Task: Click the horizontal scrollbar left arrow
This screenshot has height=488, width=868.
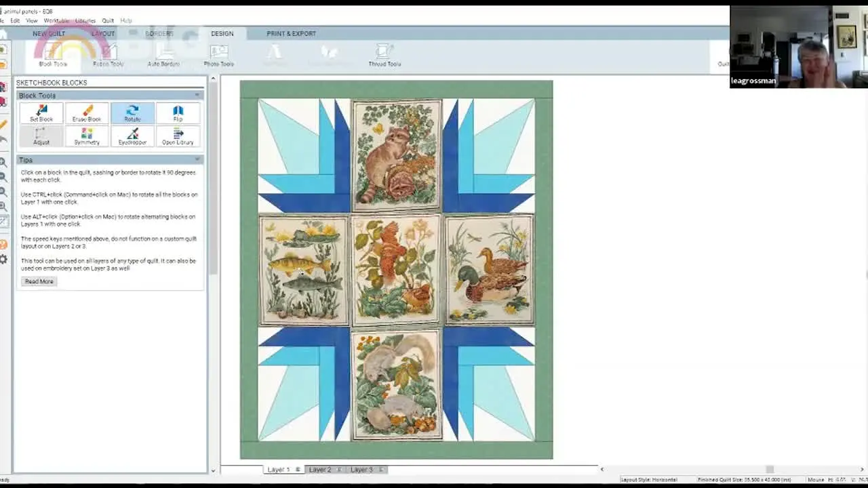Action: tap(601, 470)
